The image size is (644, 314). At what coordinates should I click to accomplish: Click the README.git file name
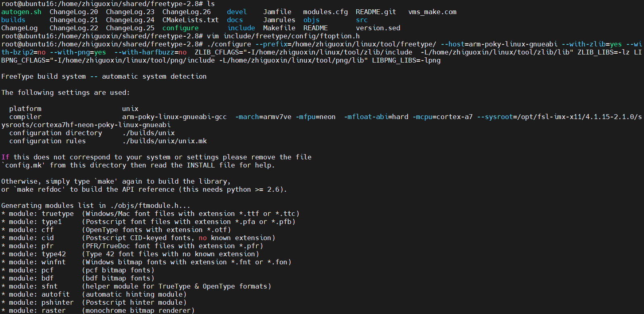pyautogui.click(x=376, y=12)
